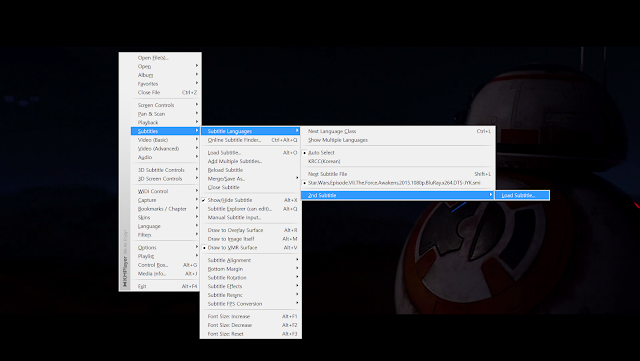Choose Load Subtitle... with Alt+O shortcut
Image resolution: width=640 pixels, height=361 pixels.
point(251,153)
